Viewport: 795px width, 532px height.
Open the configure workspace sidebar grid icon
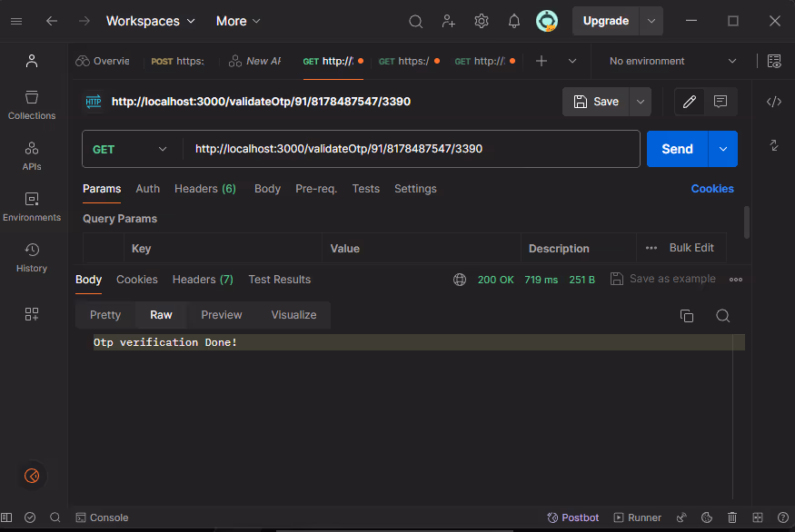tap(32, 314)
